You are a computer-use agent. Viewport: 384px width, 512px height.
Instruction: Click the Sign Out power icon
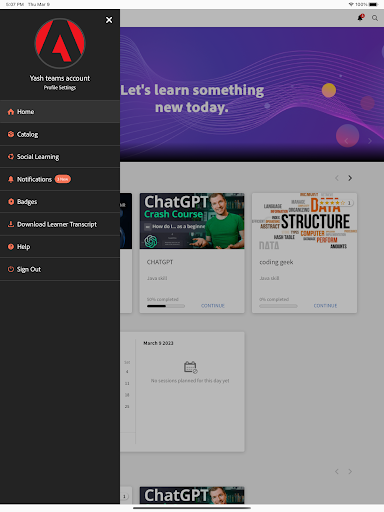pyautogui.click(x=11, y=269)
